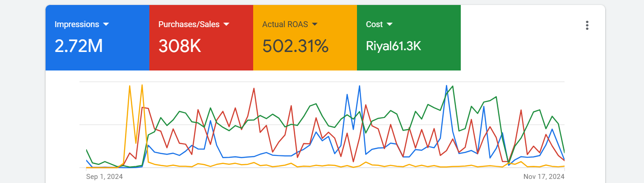Click the Cost metric label
The image size is (644, 183).
point(374,24)
